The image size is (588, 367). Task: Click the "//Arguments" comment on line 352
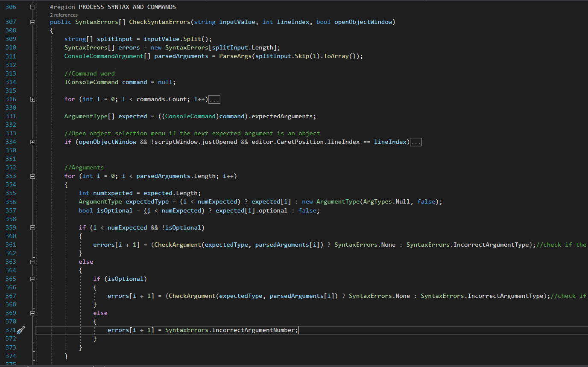[x=84, y=167]
